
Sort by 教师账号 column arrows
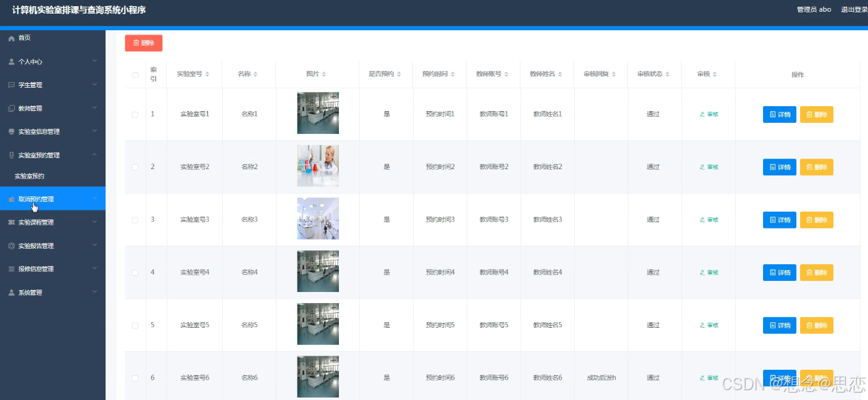point(506,74)
